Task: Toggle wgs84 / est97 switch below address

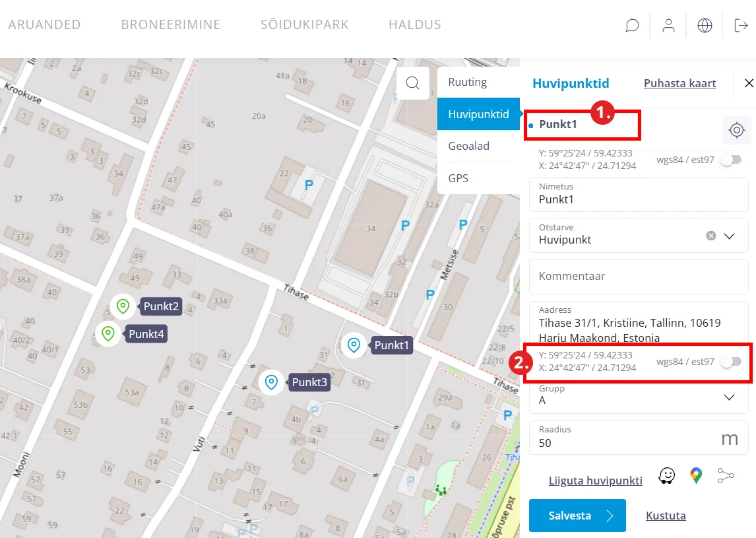Action: [731, 362]
